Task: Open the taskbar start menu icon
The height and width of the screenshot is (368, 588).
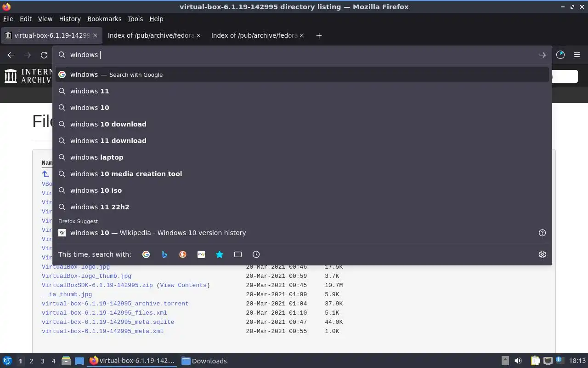Action: [x=7, y=361]
